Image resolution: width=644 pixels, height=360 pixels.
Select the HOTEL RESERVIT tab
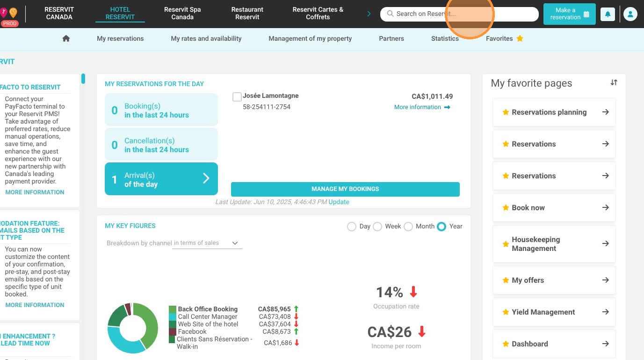coord(120,13)
